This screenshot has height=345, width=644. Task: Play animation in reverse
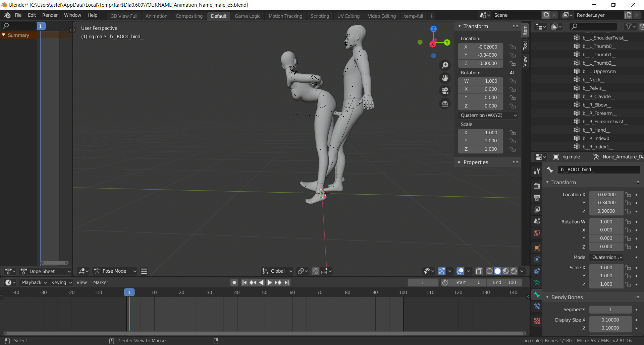click(261, 282)
